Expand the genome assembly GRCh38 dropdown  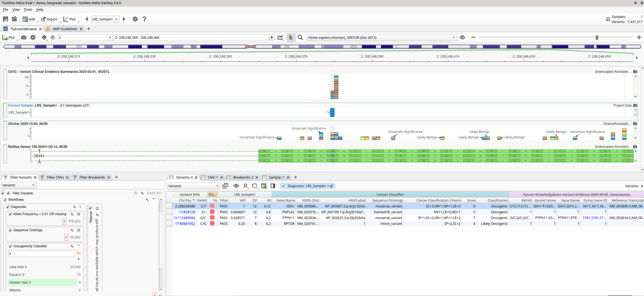click(453, 38)
